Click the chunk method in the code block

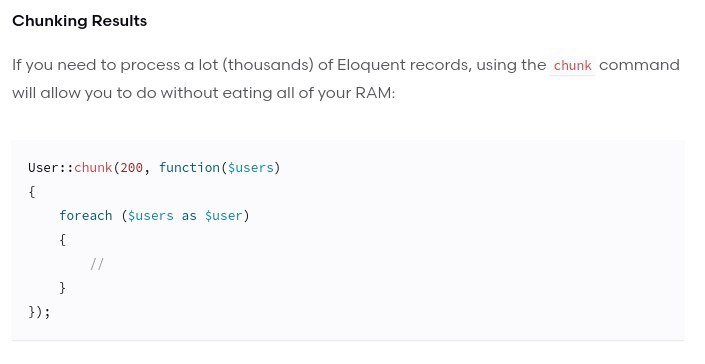point(93,168)
